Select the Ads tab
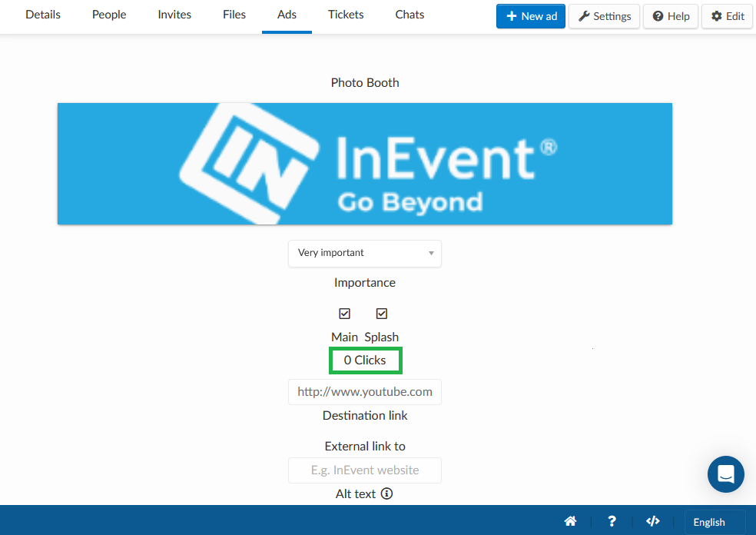Screen dimensions: 756x535 click(287, 15)
